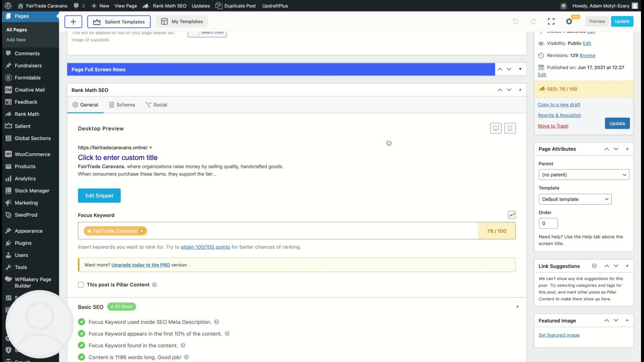Open Updates in admin bar
This screenshot has height=362, width=644.
pos(201,6)
